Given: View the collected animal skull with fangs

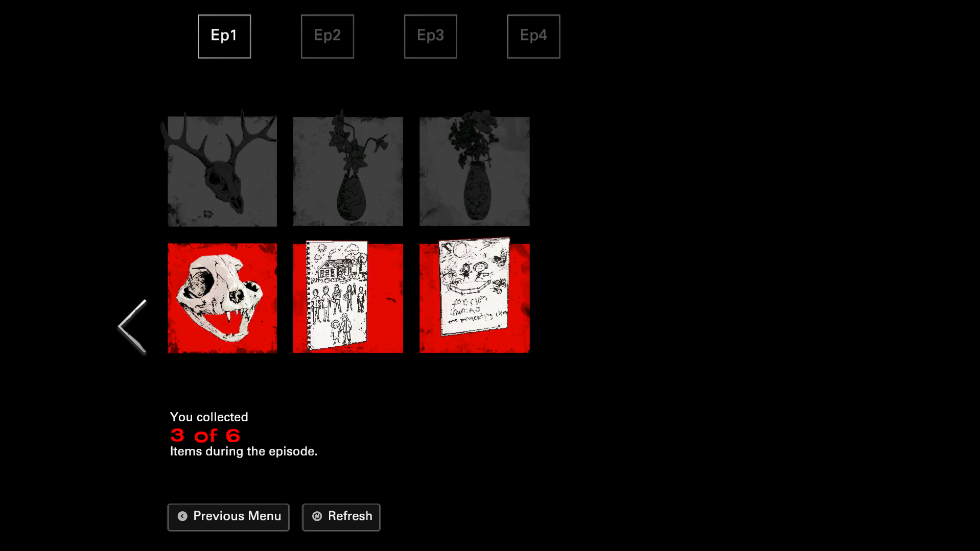Looking at the screenshot, I should [222, 298].
